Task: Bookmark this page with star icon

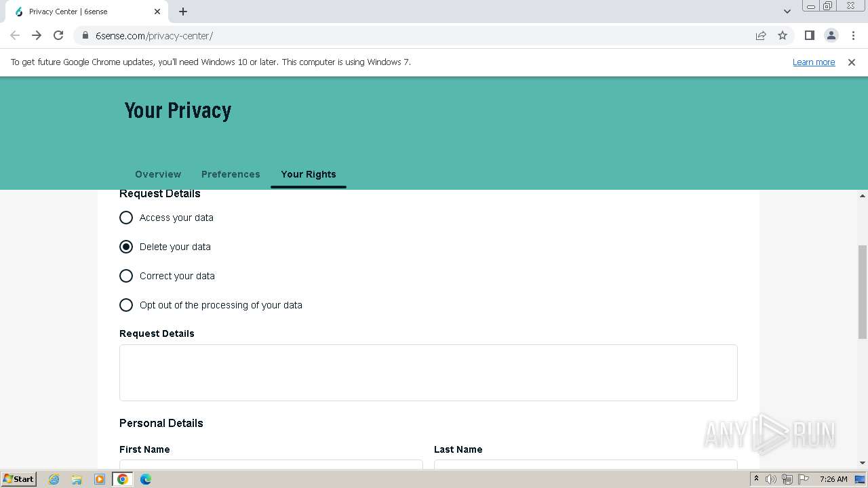Action: point(783,35)
